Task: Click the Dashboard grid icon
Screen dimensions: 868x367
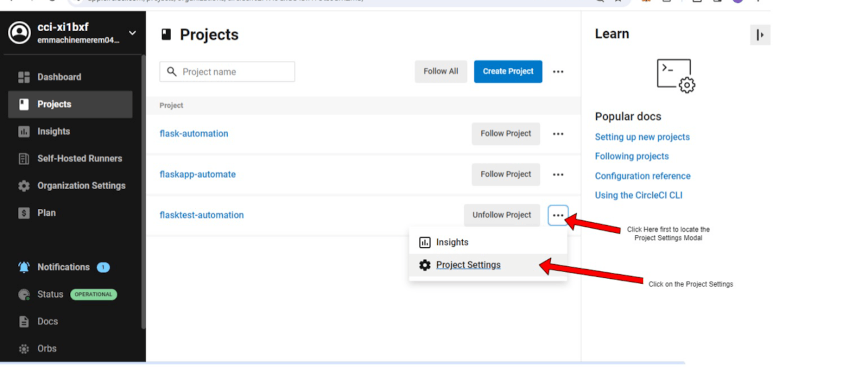Action: coord(24,77)
